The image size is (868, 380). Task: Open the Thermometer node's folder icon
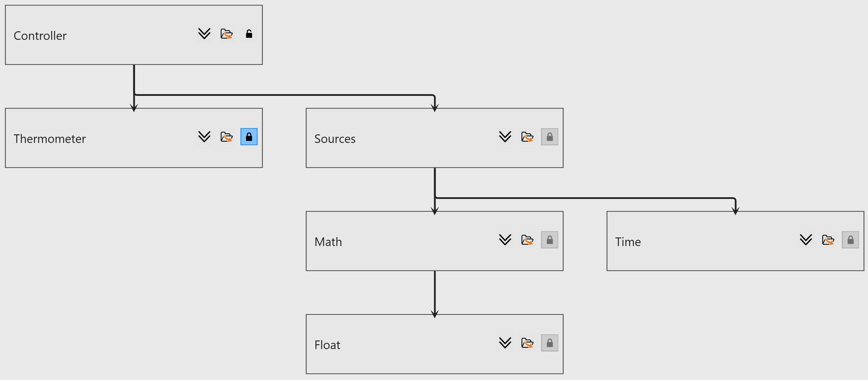[x=227, y=137]
